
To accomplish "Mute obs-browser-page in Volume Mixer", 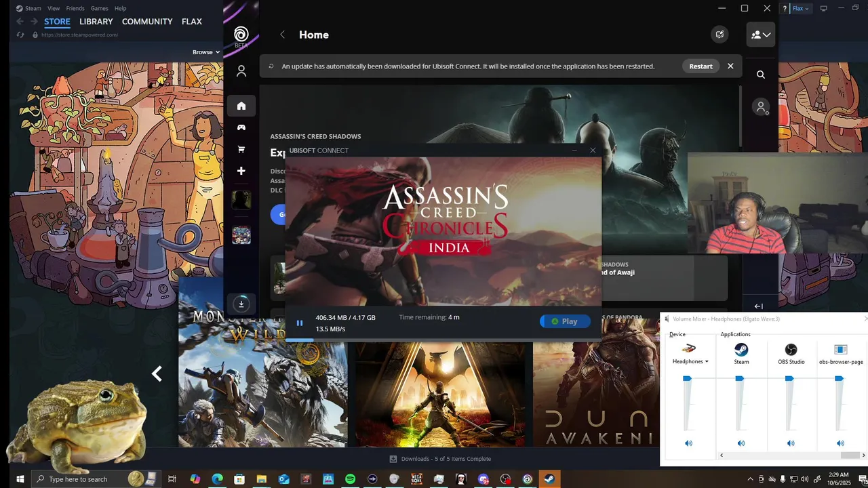I will pyautogui.click(x=841, y=443).
